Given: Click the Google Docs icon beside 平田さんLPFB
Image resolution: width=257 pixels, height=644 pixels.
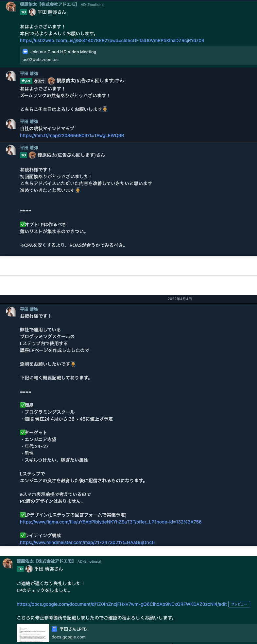Looking at the screenshot, I should click(x=54, y=629).
